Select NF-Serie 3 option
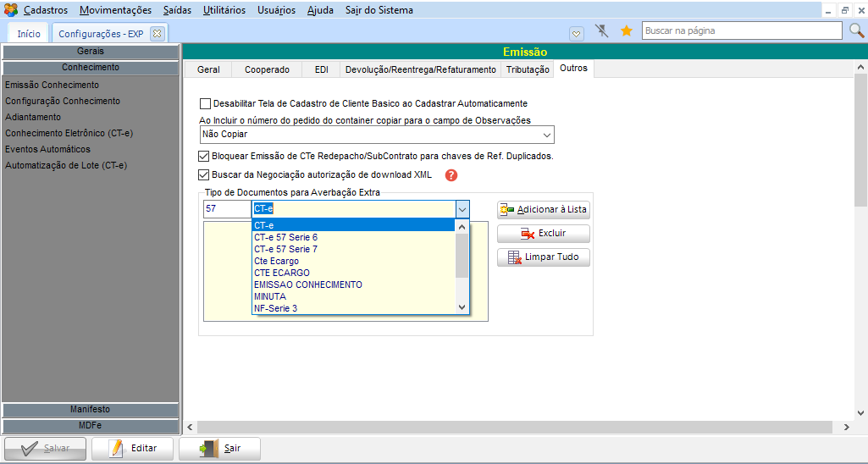 point(354,308)
